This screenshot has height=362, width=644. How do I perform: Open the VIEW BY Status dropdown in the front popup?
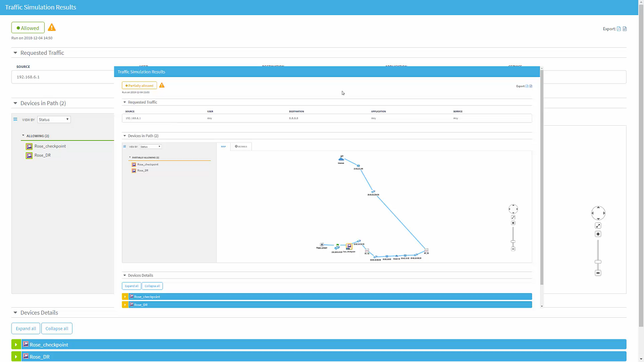tap(150, 147)
